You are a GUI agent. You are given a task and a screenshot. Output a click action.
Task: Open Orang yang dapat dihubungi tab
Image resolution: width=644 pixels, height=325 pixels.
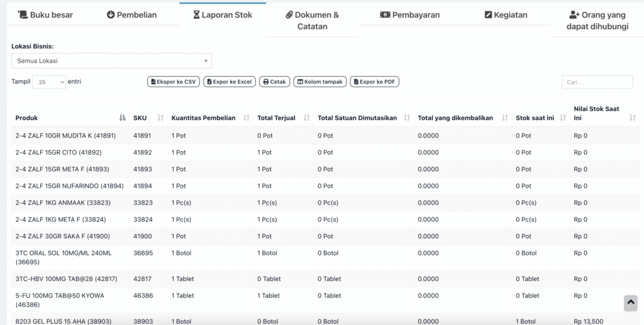click(597, 20)
